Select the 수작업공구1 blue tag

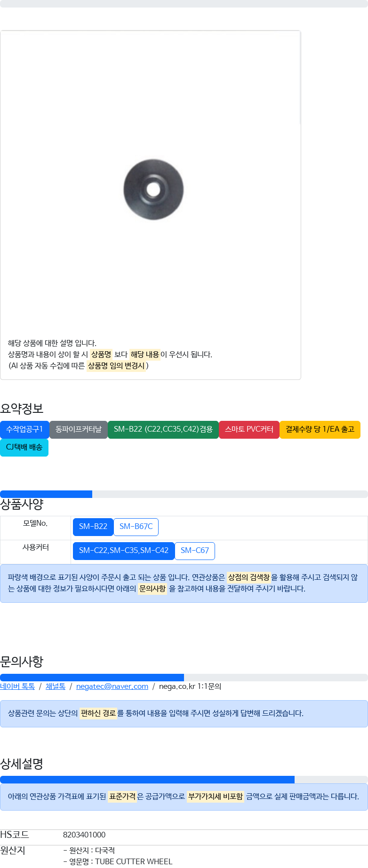[x=24, y=429]
